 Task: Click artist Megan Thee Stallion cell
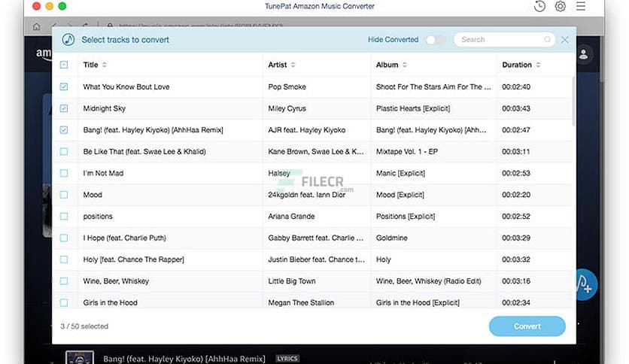tap(301, 302)
